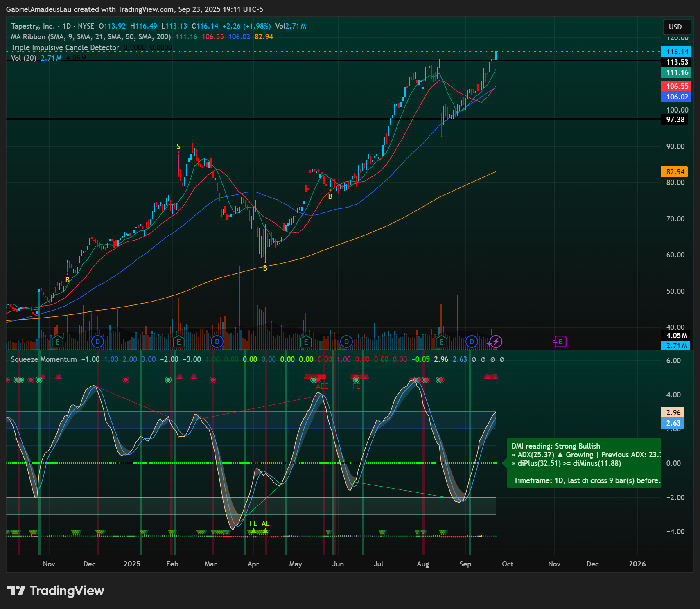The image size is (700, 609).
Task: Click the 113.53 horizontal line price label
Action: coord(676,62)
